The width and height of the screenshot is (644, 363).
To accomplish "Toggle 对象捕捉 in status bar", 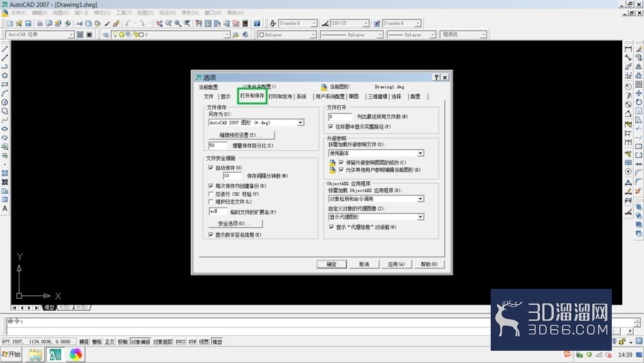I will point(140,342).
